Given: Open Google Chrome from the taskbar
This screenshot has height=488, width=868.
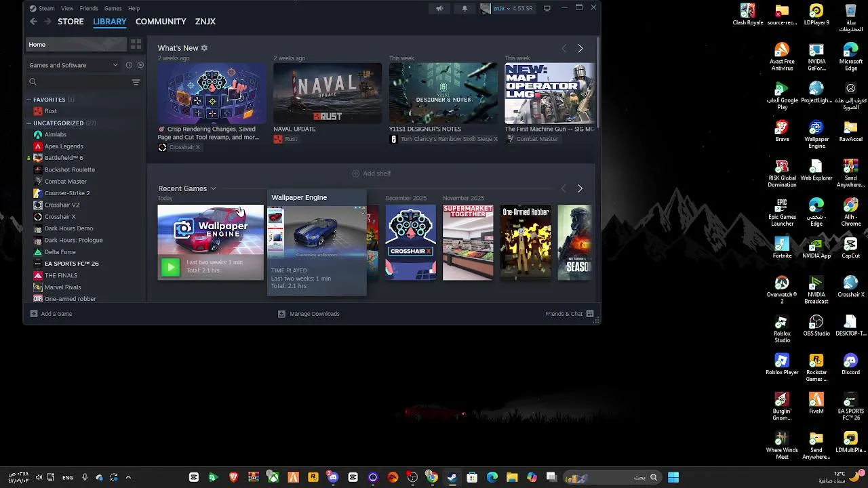Looking at the screenshot, I should [x=432, y=477].
